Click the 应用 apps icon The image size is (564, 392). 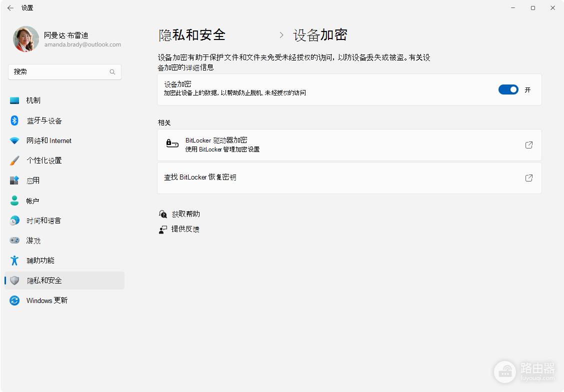coord(14,180)
